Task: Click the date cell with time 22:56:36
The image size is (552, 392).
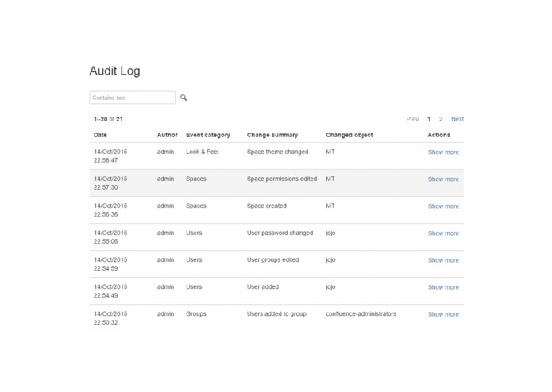Action: click(110, 210)
